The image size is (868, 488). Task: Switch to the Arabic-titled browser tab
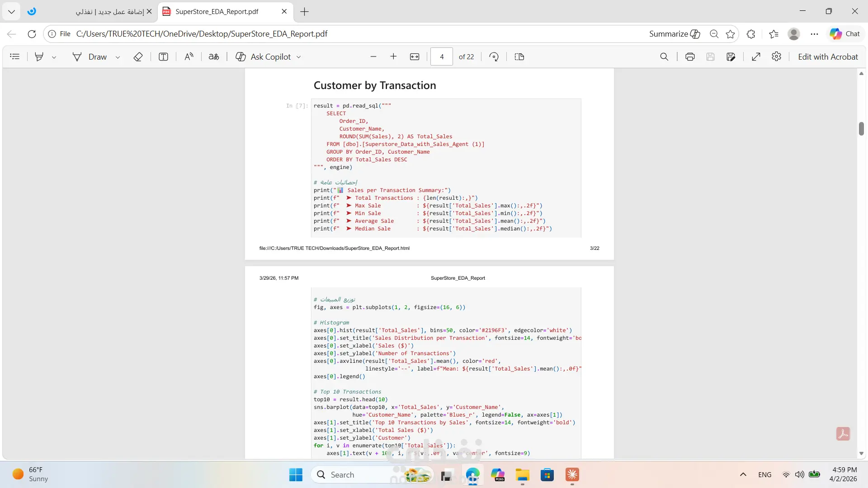[x=109, y=12]
